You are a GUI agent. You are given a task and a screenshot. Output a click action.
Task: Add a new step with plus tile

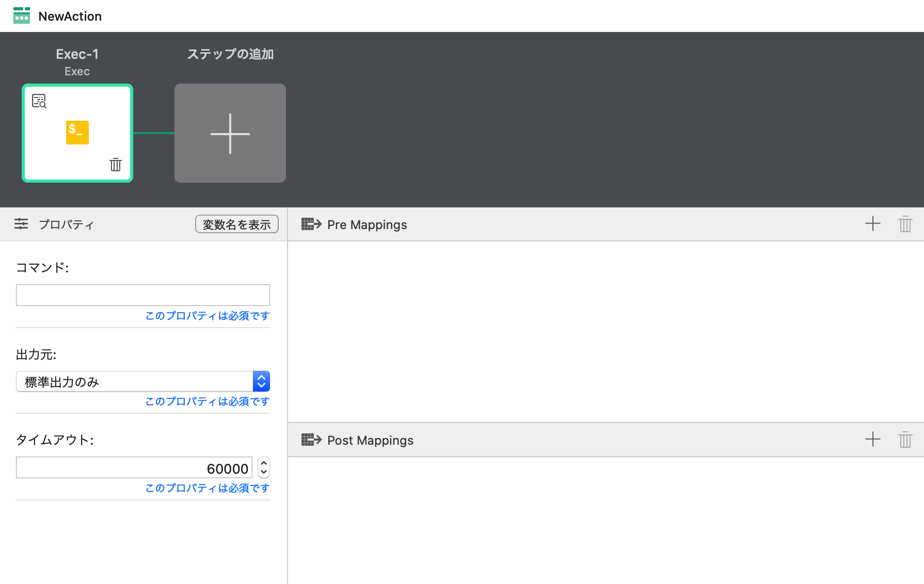(230, 133)
